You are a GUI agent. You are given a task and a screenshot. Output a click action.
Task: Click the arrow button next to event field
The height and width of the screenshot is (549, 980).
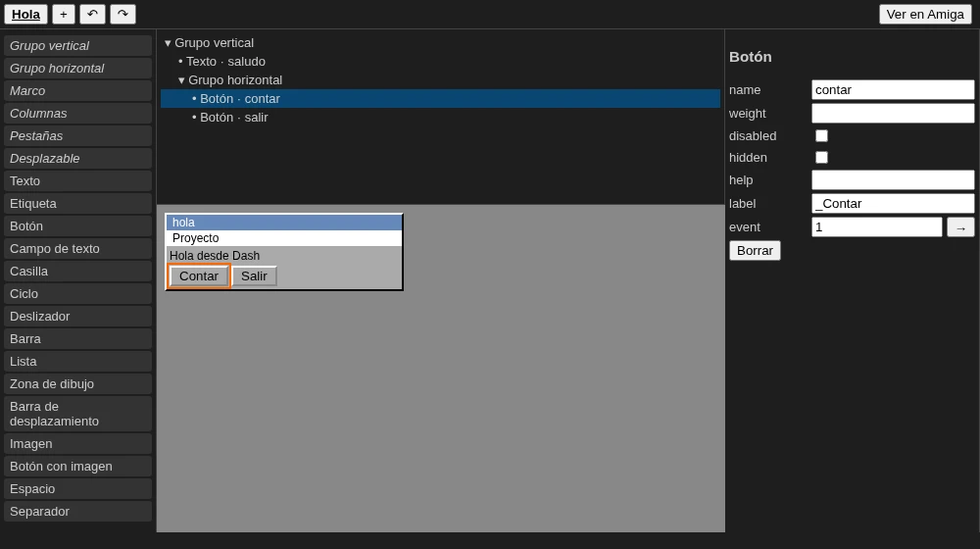[x=960, y=227]
